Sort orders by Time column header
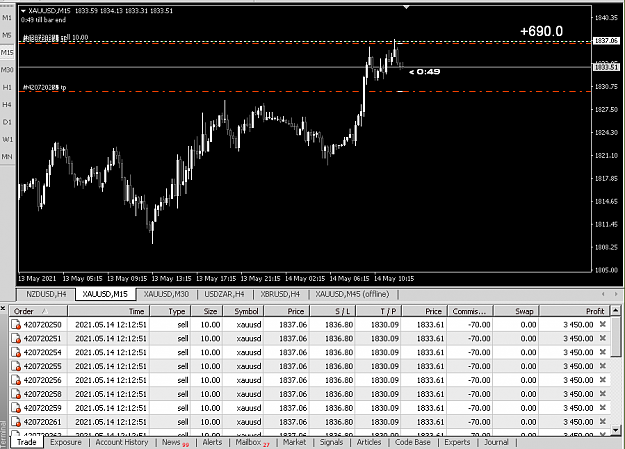This screenshot has height=449, width=625. (x=109, y=311)
